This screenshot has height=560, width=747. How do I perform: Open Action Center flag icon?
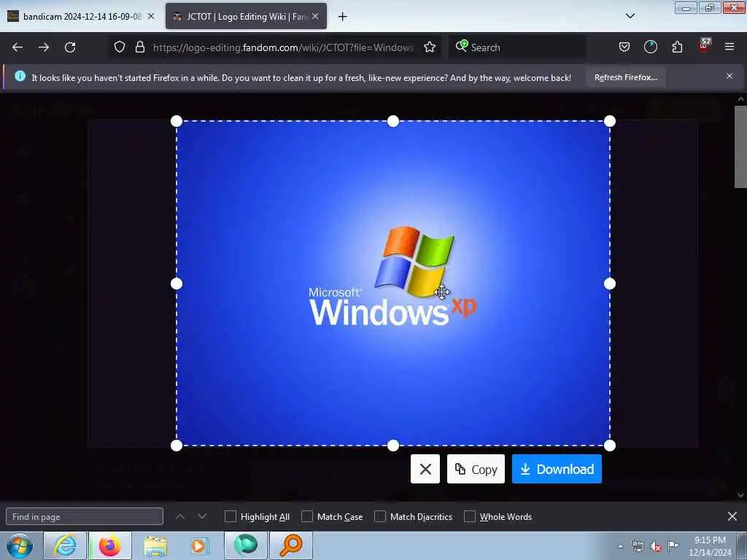[x=673, y=546]
